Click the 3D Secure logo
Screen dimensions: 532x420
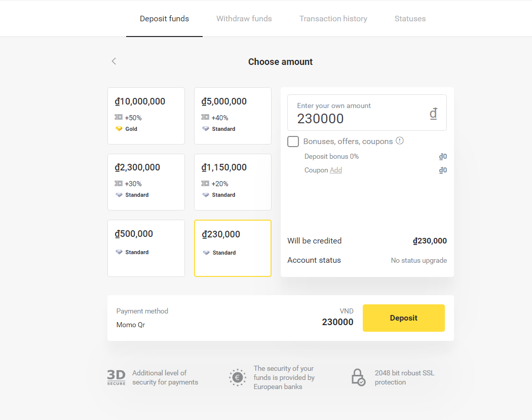pyautogui.click(x=117, y=377)
